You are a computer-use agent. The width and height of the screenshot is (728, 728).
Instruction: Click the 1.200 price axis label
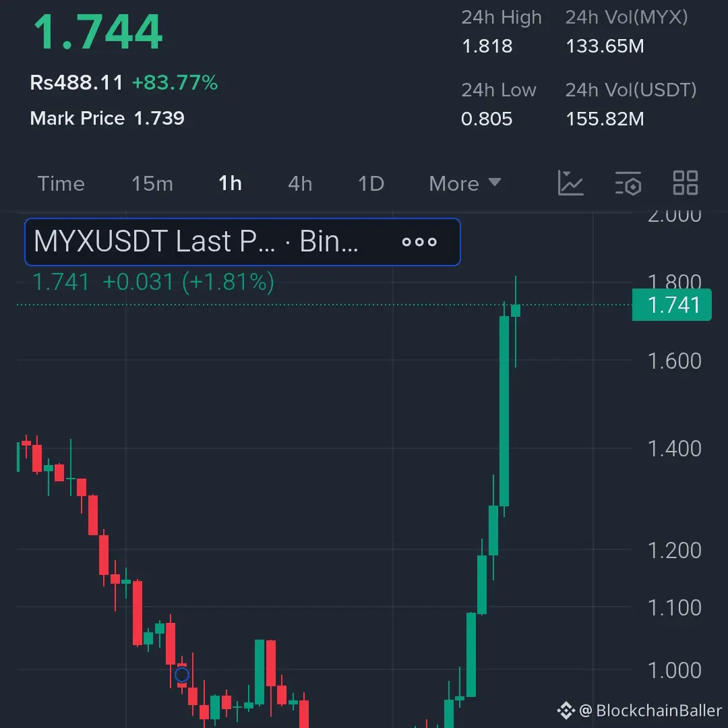coord(674,551)
